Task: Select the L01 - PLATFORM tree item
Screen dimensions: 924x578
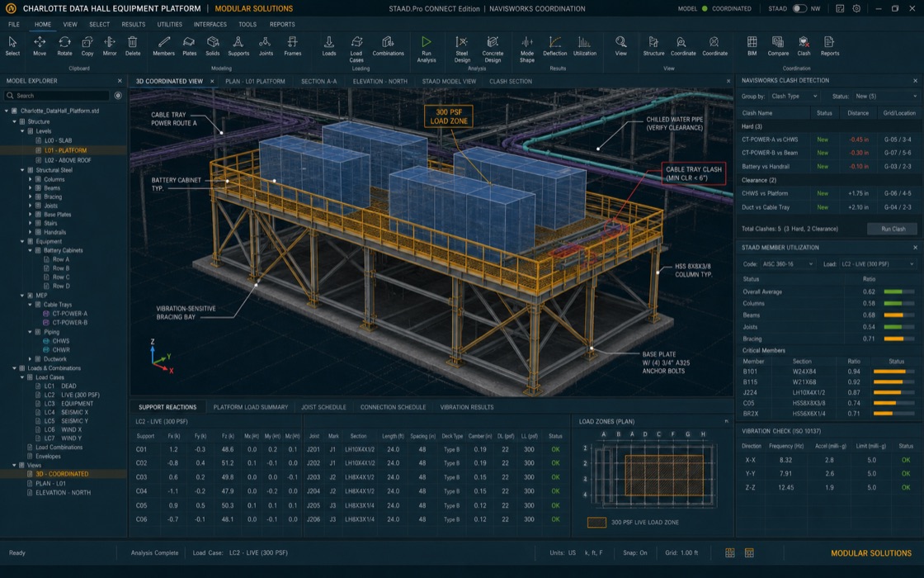Action: pyautogui.click(x=64, y=150)
